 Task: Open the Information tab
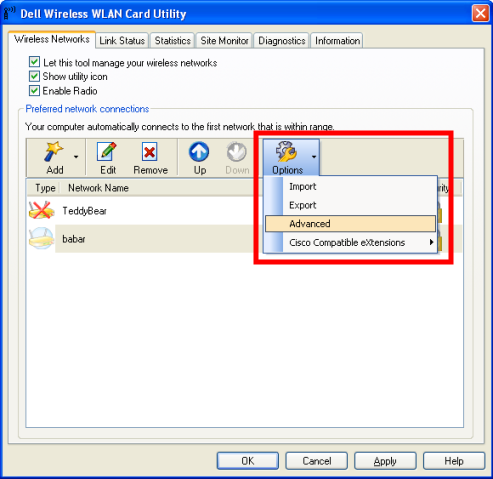click(337, 41)
